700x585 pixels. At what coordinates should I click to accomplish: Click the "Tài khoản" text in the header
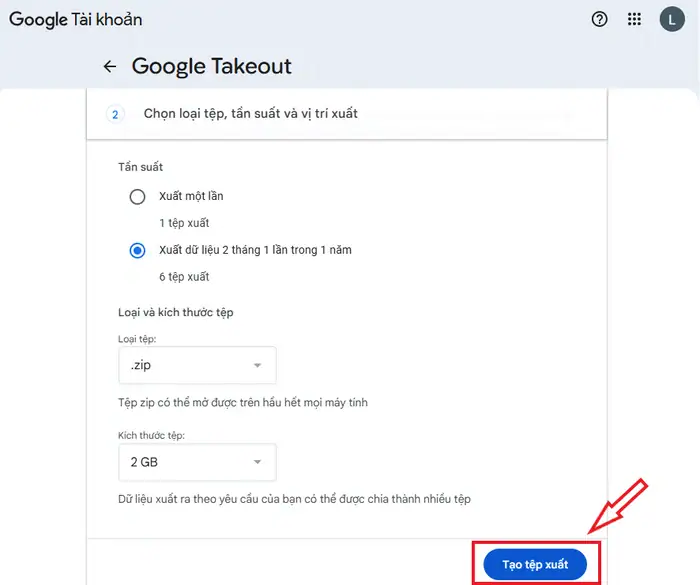pyautogui.click(x=107, y=19)
